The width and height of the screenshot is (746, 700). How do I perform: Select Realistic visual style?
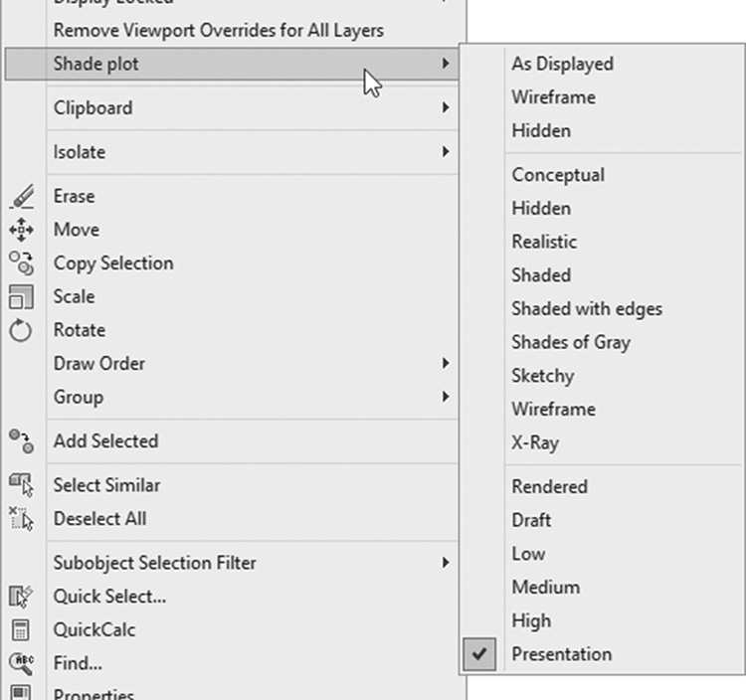pos(602,242)
